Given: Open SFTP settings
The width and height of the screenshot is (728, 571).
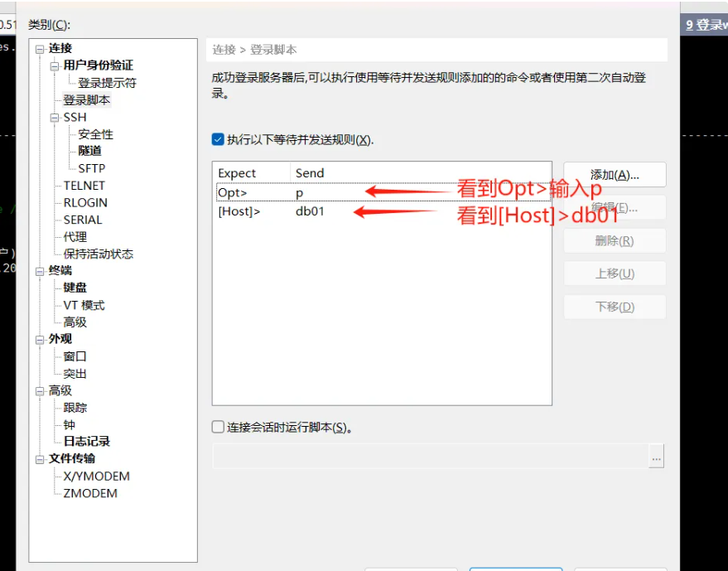Looking at the screenshot, I should click(x=91, y=168).
